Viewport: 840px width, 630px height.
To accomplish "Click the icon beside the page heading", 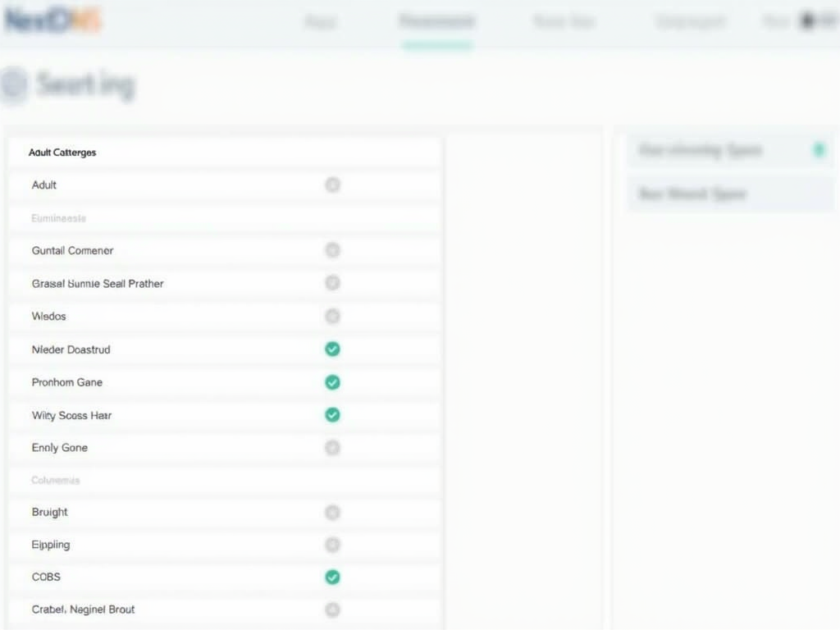I will point(13,84).
